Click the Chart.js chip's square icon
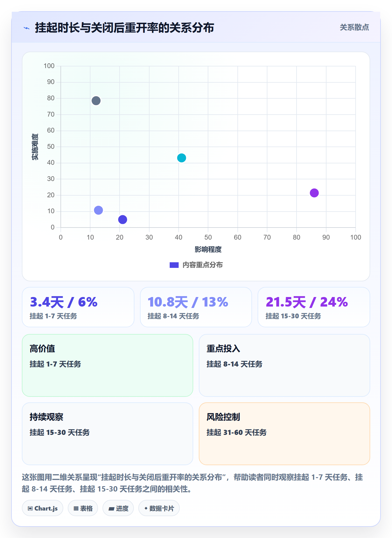Image resolution: width=392 pixels, height=538 pixels. 30,509
